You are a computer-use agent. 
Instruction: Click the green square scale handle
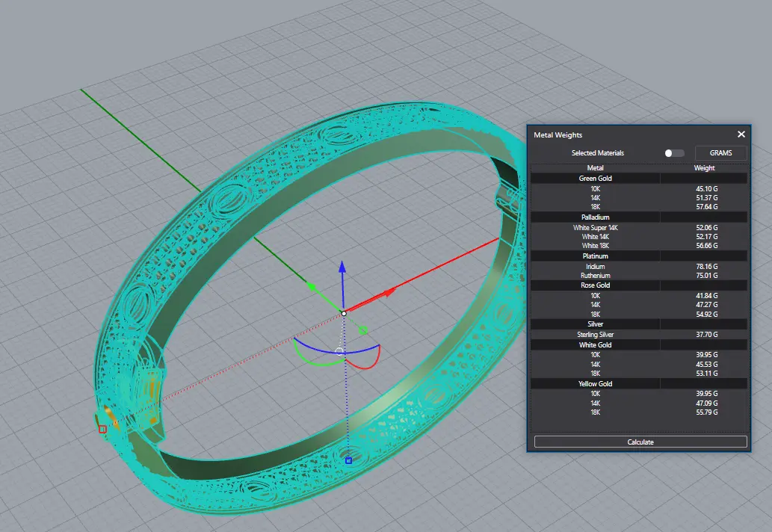pos(363,331)
